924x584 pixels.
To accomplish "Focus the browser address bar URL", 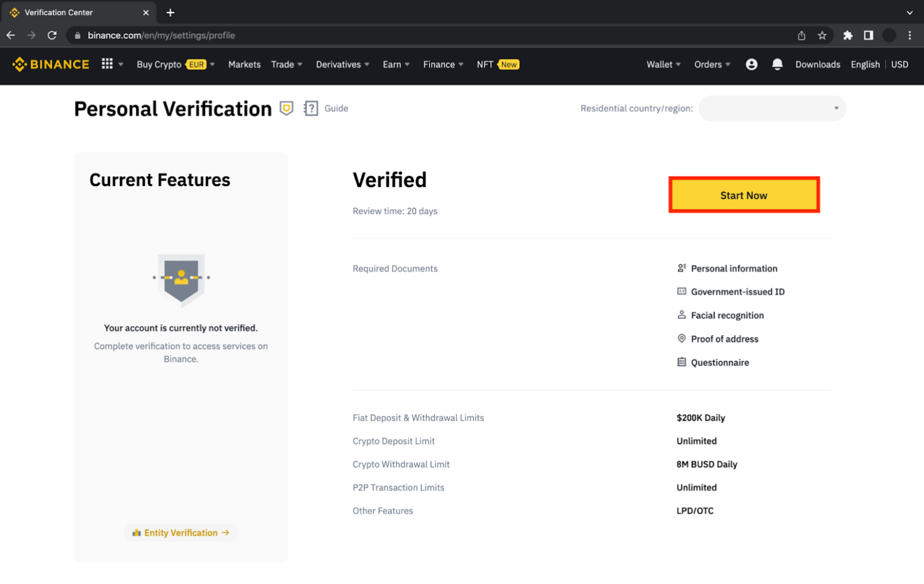I will click(x=162, y=35).
